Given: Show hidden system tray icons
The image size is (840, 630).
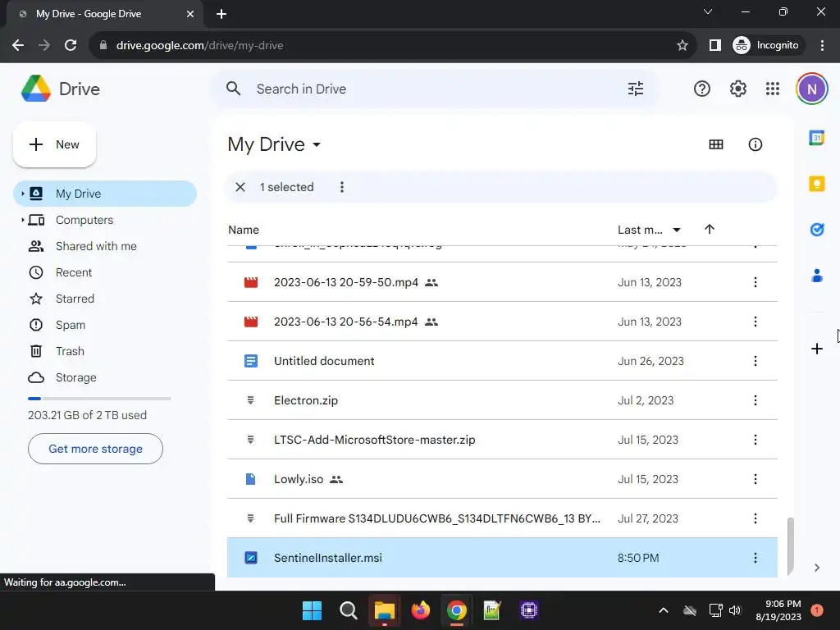Looking at the screenshot, I should [663, 610].
